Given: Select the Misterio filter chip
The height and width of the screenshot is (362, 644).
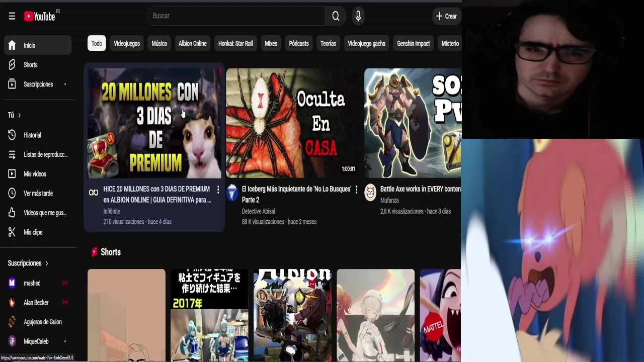Looking at the screenshot, I should pos(450,43).
